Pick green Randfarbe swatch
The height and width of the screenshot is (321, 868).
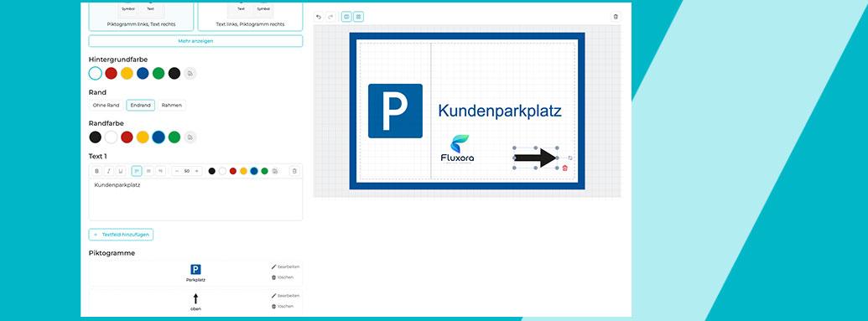[174, 137]
